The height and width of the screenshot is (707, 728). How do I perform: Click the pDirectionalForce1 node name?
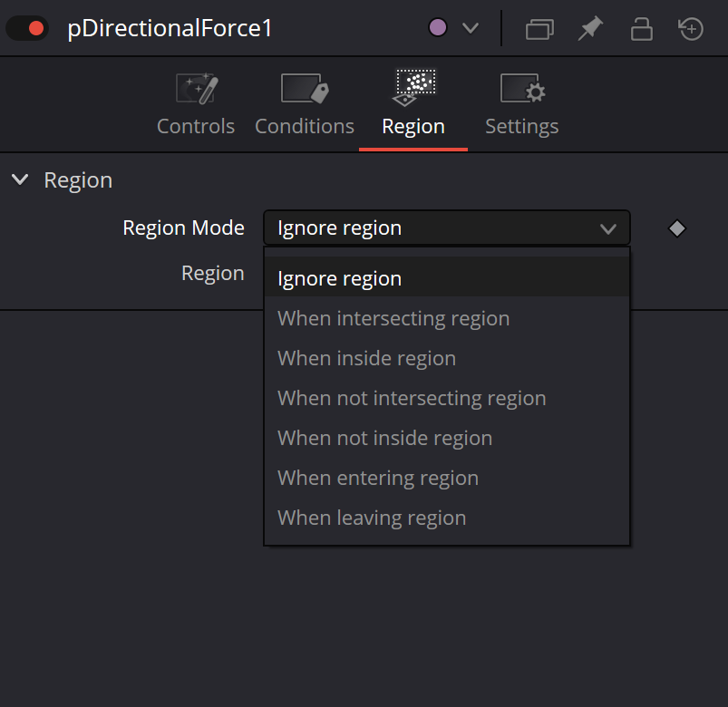170,28
